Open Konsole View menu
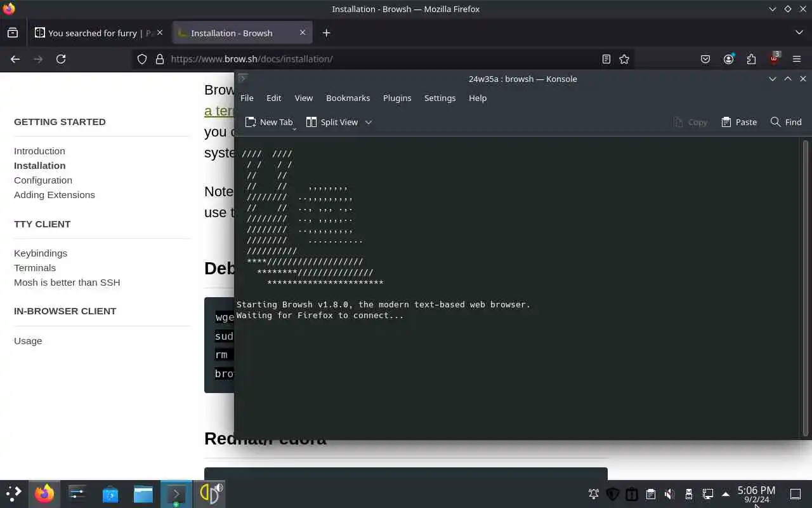The width and height of the screenshot is (812, 508). (x=303, y=98)
